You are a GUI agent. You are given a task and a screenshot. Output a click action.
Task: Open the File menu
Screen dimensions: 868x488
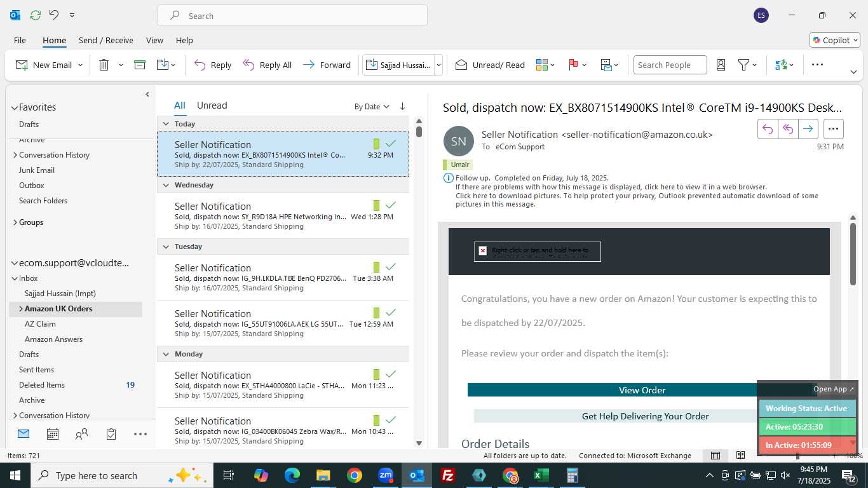20,40
